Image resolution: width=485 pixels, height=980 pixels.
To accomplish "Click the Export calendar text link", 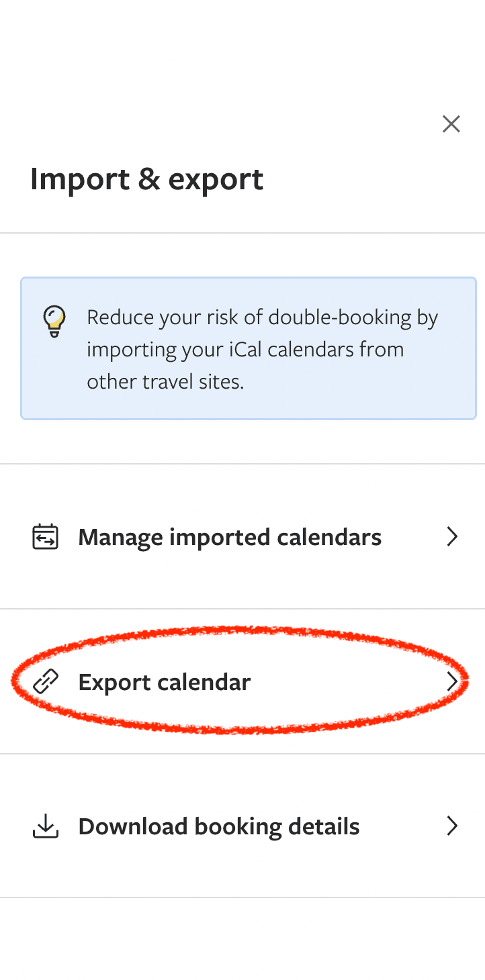I will [x=165, y=681].
